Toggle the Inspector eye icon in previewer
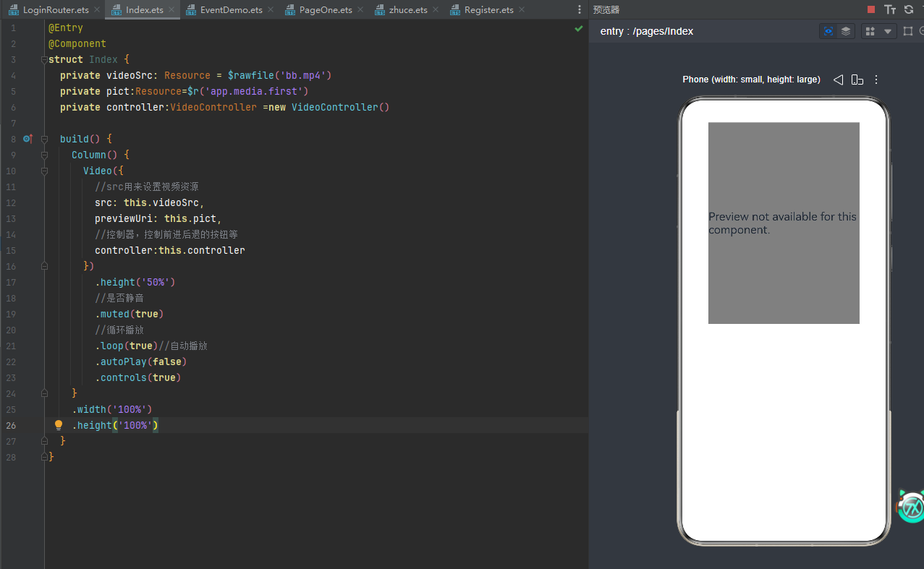 coord(828,31)
